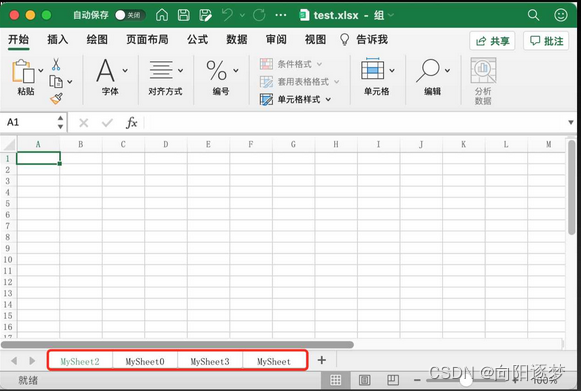The width and height of the screenshot is (581, 391).
Task: Open the 编号 number format group
Action: (x=221, y=77)
